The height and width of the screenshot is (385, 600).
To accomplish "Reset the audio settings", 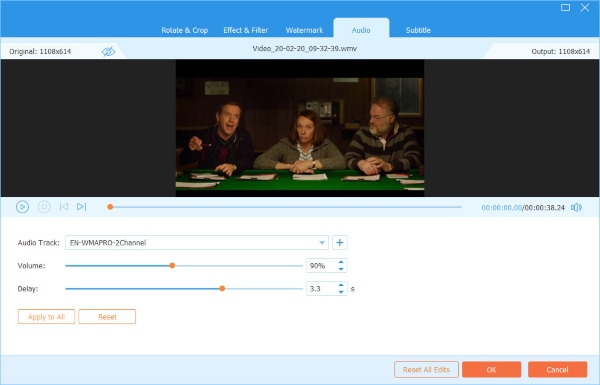I will [x=107, y=317].
